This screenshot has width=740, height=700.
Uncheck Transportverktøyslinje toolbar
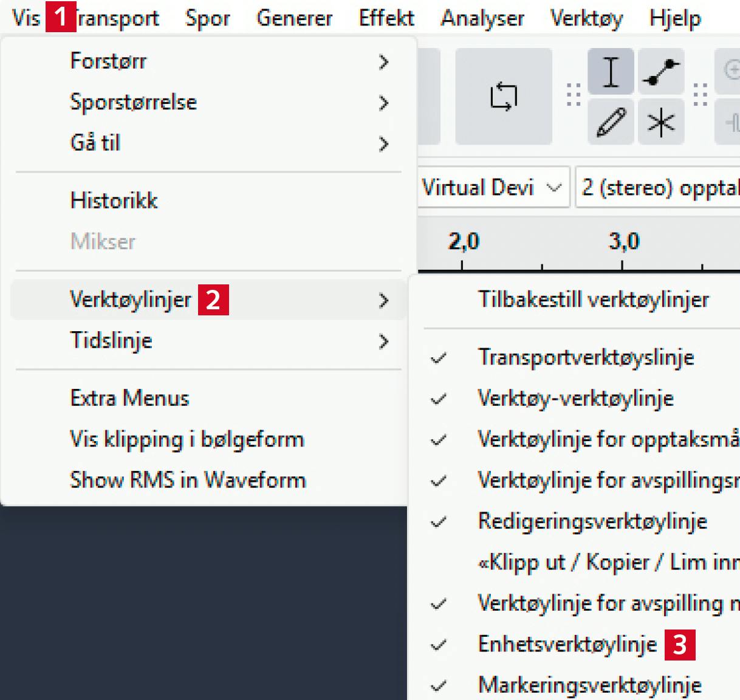pos(586,357)
